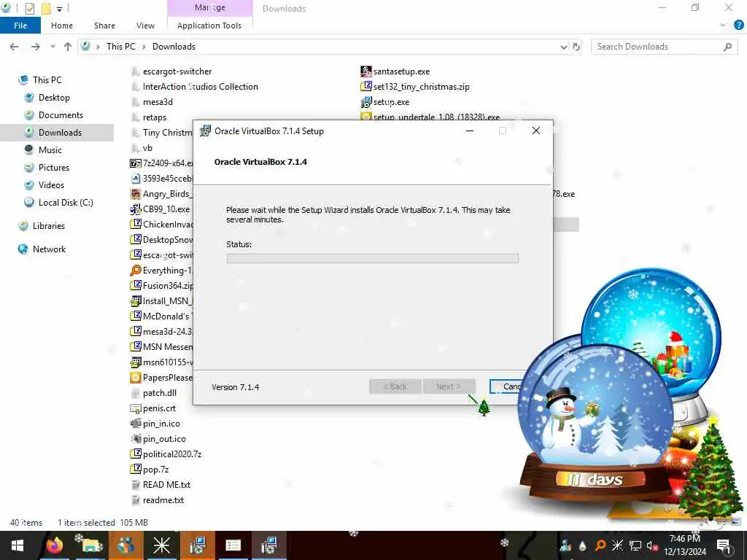
Task: Expand the ribbon with the chevron
Action: pyautogui.click(x=723, y=26)
